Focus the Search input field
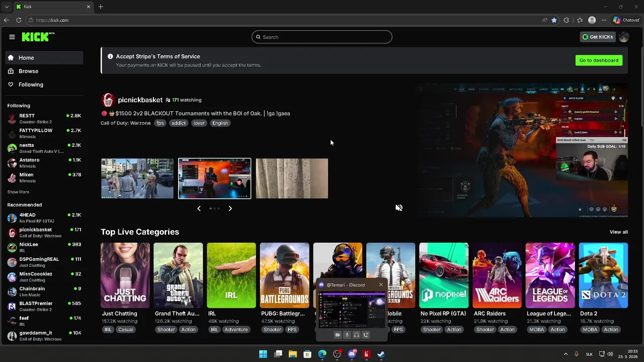The width and height of the screenshot is (644, 362). pyautogui.click(x=322, y=37)
